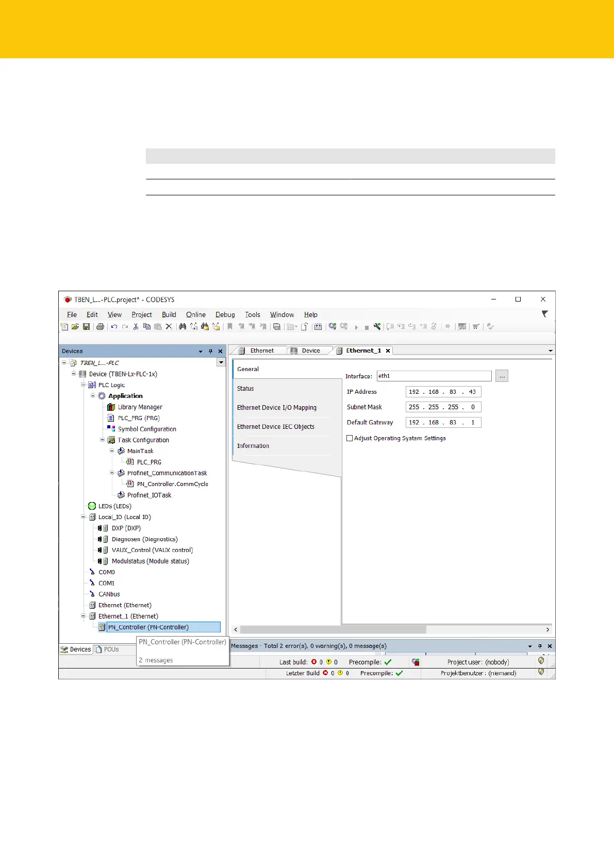Click the horizontal scrollbar in the editor

coord(333,629)
